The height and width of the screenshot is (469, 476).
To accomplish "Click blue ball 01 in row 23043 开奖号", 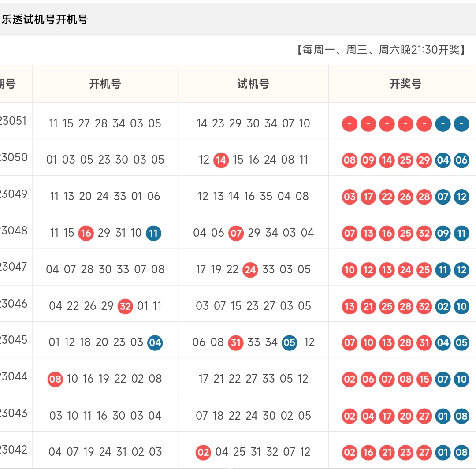I will tap(443, 416).
